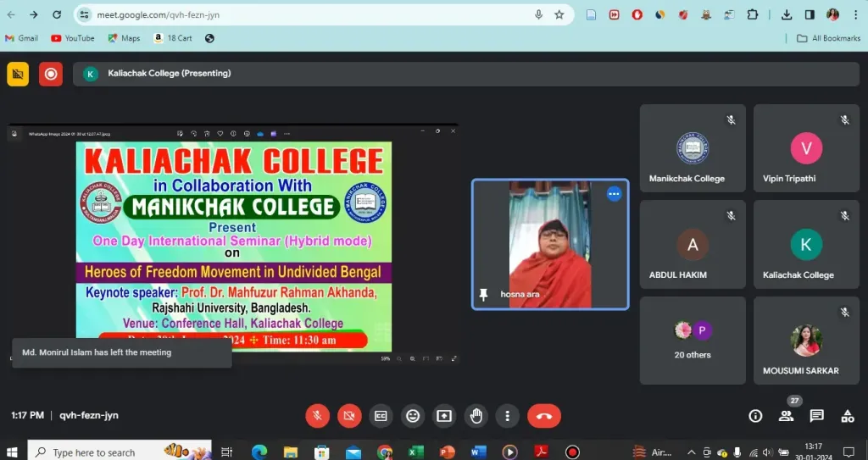The height and width of the screenshot is (460, 868).
Task: Toggle closed captions in the meeting
Action: (381, 416)
